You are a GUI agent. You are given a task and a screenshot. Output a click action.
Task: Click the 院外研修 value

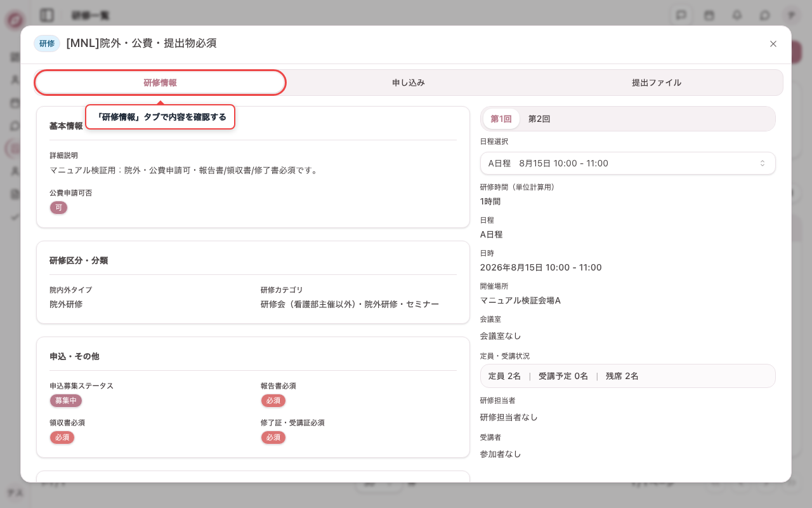coord(66,304)
